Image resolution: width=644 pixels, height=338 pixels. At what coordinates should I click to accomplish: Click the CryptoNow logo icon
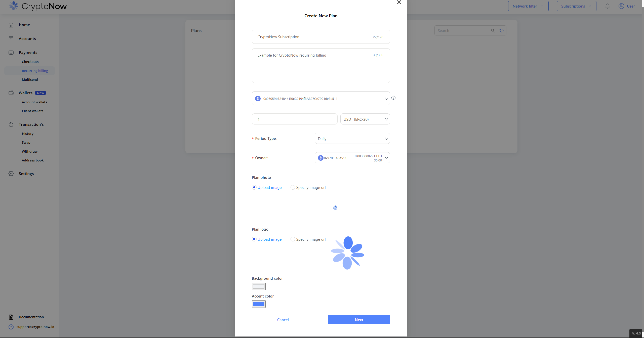pos(14,6)
